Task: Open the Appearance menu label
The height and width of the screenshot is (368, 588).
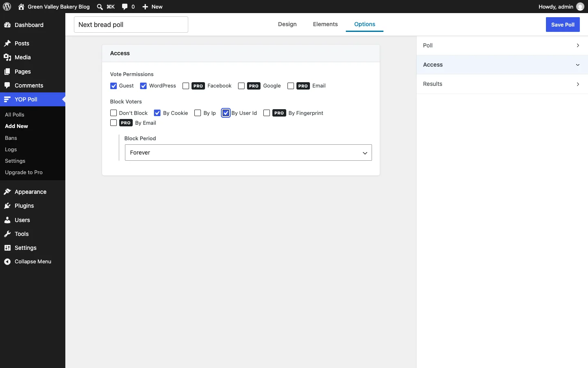Action: pos(31,192)
